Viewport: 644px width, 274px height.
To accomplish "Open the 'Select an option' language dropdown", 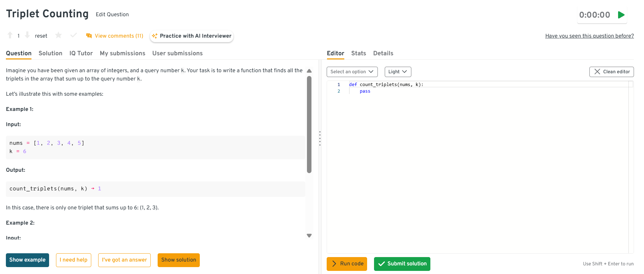I will point(352,72).
